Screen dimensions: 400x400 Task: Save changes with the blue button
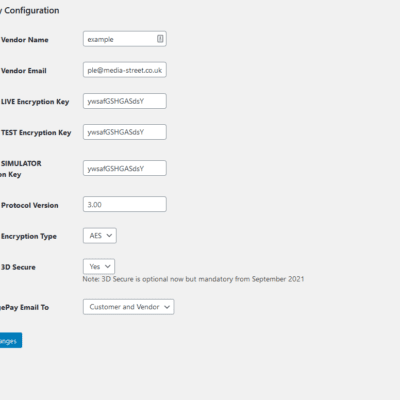[x=11, y=340]
